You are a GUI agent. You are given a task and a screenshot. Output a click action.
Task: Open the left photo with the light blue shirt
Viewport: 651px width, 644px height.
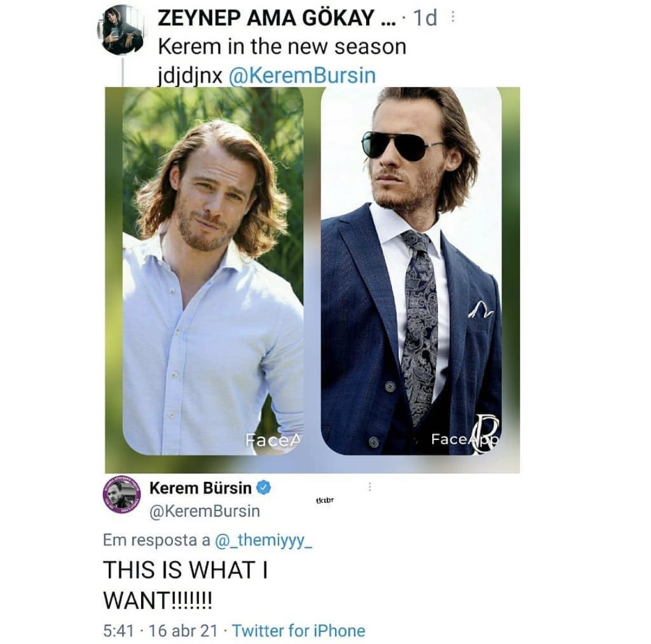[x=212, y=272]
